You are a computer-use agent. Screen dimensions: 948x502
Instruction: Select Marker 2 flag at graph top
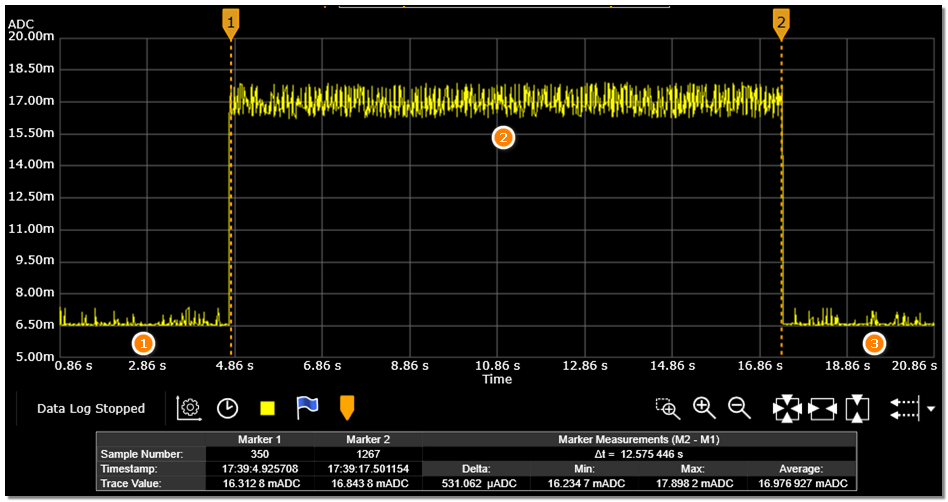781,24
